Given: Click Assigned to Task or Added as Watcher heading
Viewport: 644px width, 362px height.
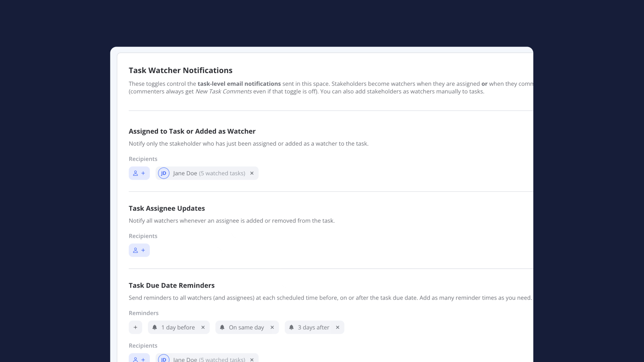Looking at the screenshot, I should 192,131.
